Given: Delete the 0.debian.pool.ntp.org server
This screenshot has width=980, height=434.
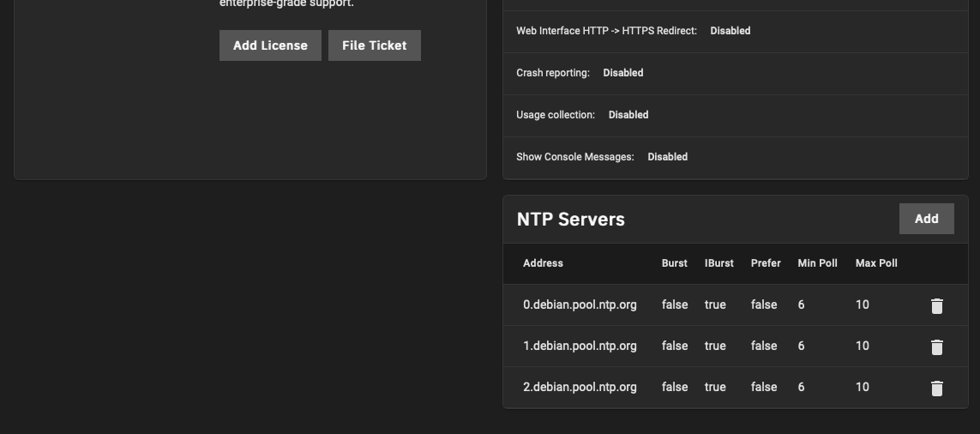Looking at the screenshot, I should pos(936,305).
